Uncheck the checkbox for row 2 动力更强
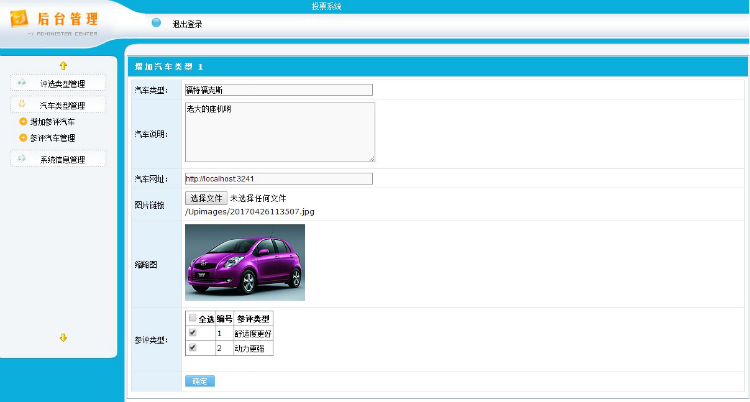Viewport: 750px width, 402px height. [x=193, y=348]
